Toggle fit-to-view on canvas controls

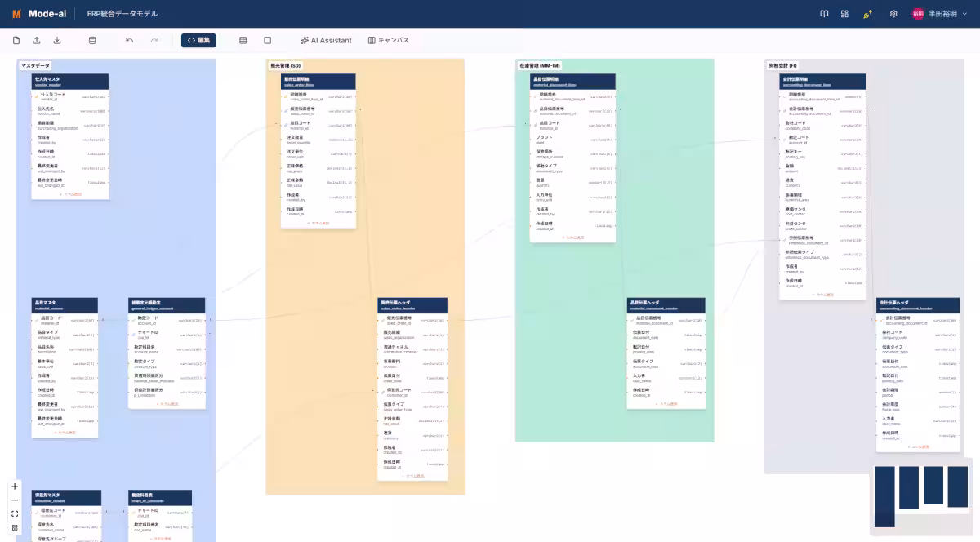15,513
